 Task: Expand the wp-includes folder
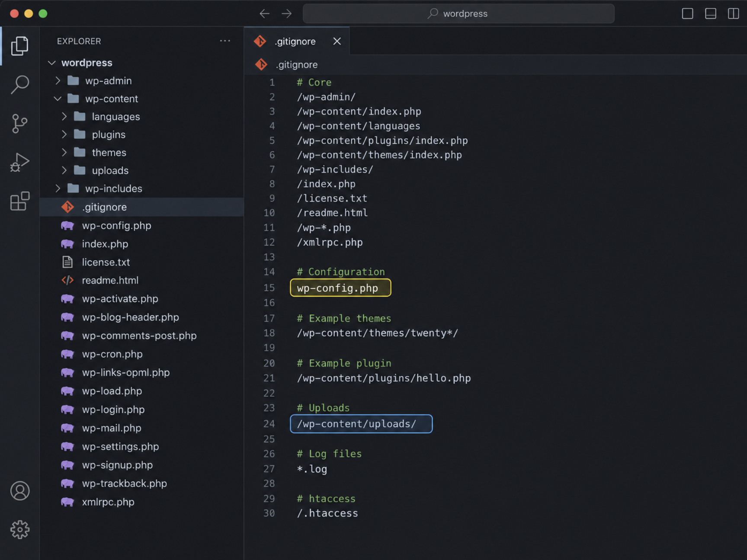(58, 189)
